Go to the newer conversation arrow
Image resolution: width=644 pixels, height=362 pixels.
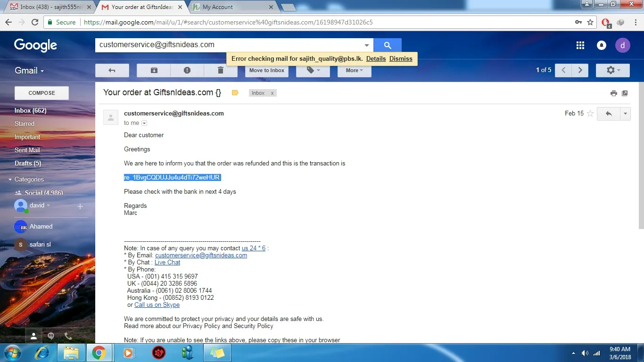(563, 70)
